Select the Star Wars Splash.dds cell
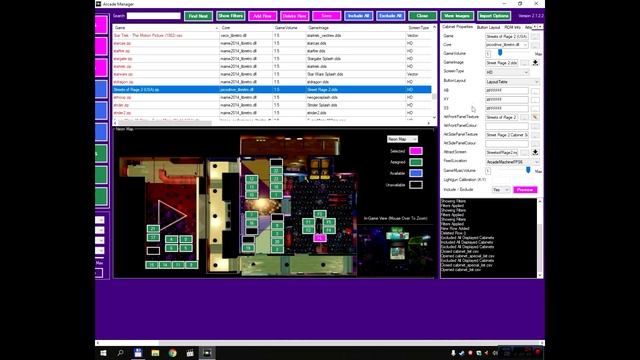 356,74
